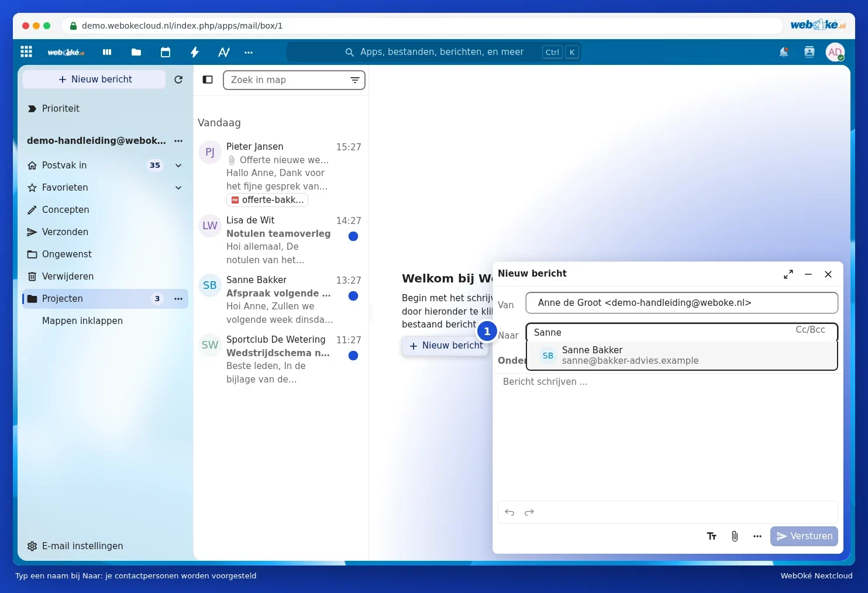This screenshot has height=593, width=868.
Task: Open the Activity lightning bolt icon
Action: point(195,52)
